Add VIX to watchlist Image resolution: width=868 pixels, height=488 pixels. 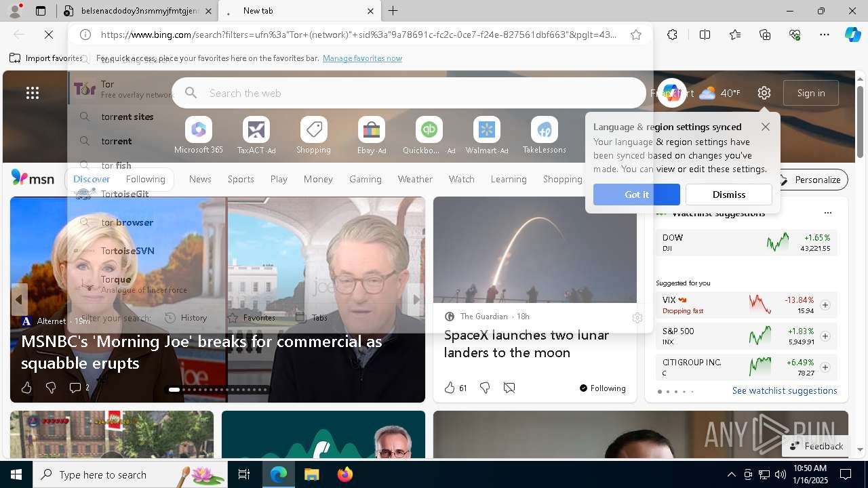coord(825,305)
